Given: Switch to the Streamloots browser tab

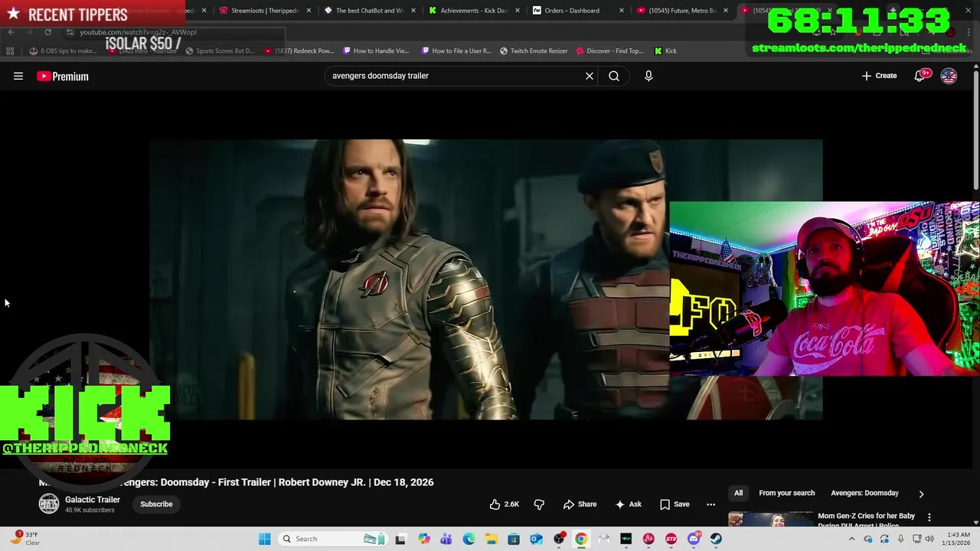Looking at the screenshot, I should pyautogui.click(x=264, y=11).
